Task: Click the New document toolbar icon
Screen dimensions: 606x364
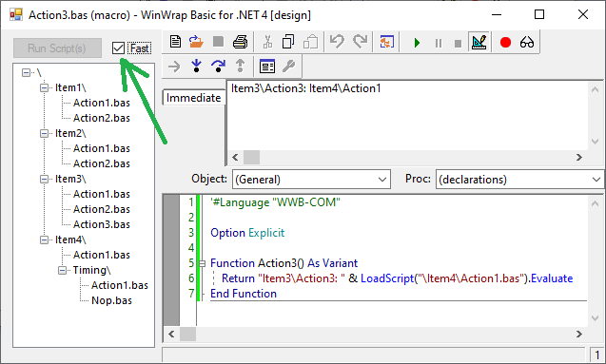Action: [175, 42]
